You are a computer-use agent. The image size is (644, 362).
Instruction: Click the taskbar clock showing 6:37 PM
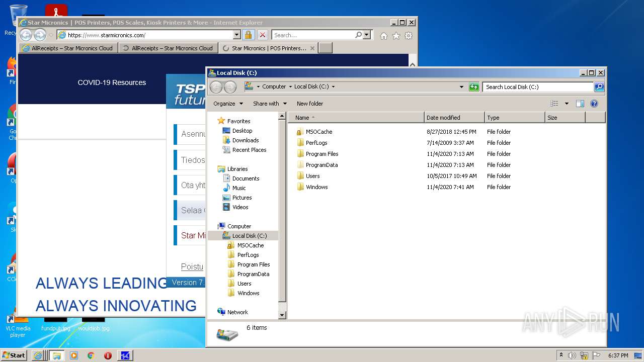[618, 355]
